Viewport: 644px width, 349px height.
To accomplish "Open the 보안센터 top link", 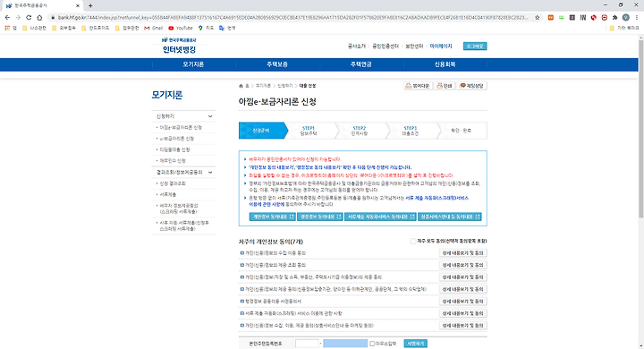I will (x=414, y=46).
